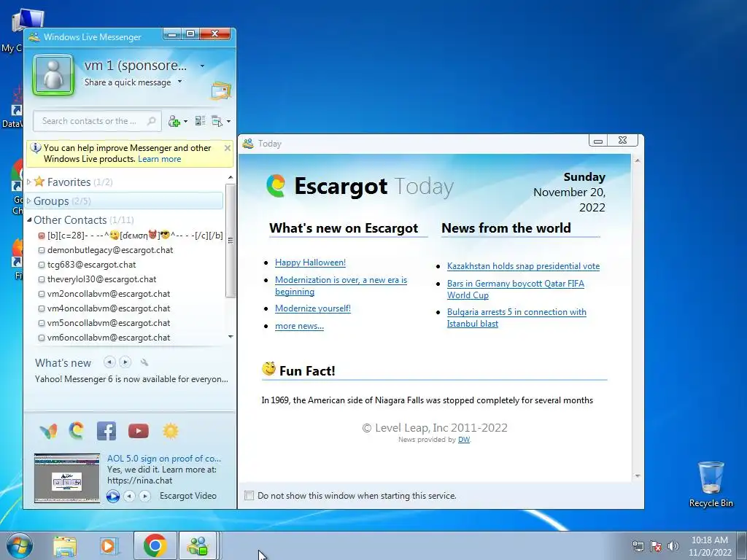The width and height of the screenshot is (747, 560).
Task: Open What's new settings wrench icon
Action: [x=144, y=363]
